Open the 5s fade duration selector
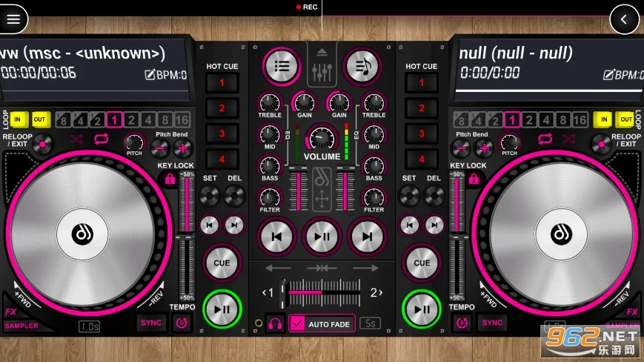Viewport: 644px width, 362px height. tap(370, 323)
